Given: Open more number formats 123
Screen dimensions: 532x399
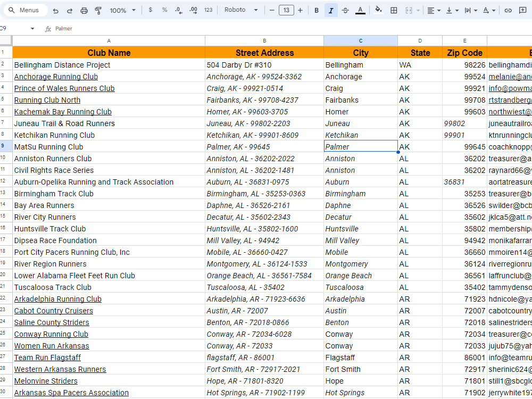Looking at the screenshot, I should tap(209, 10).
